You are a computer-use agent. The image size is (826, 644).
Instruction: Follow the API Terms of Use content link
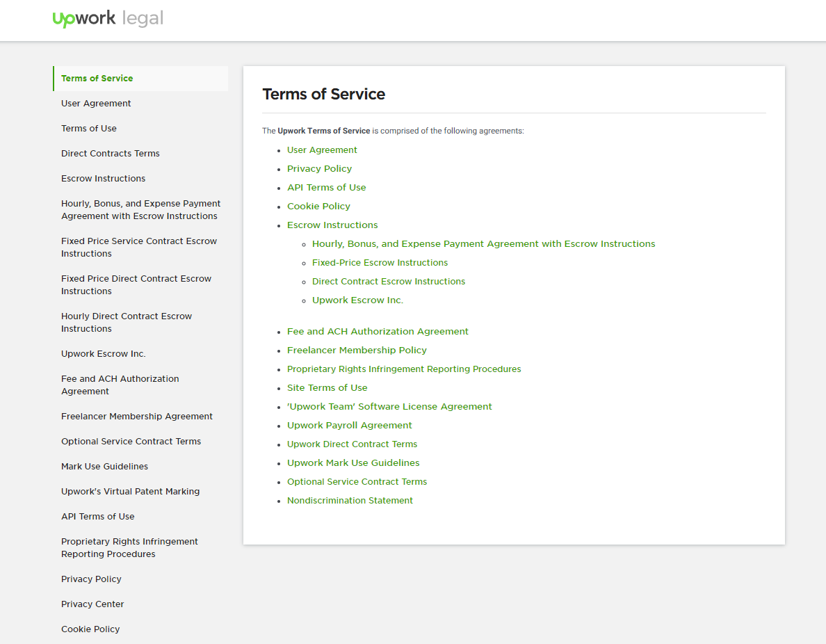pos(327,188)
